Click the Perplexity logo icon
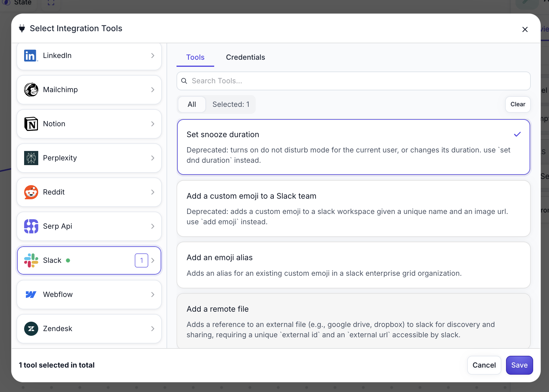This screenshot has height=392, width=549. [x=31, y=158]
